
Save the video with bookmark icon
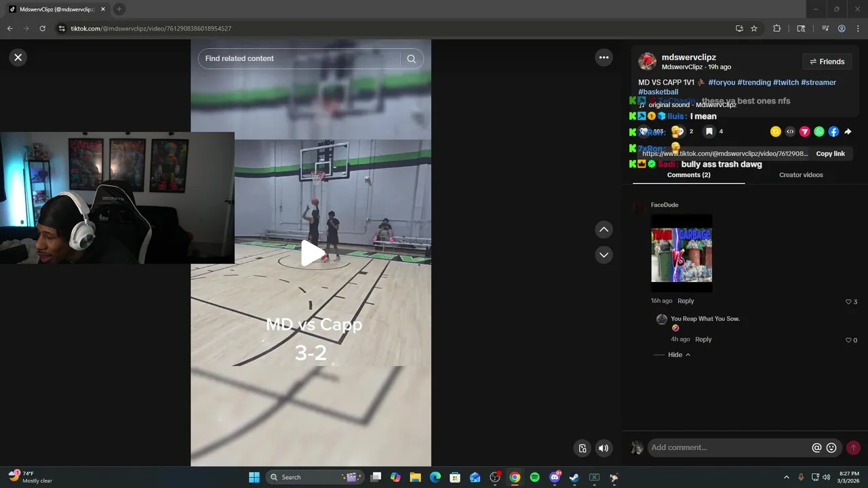[x=709, y=131]
